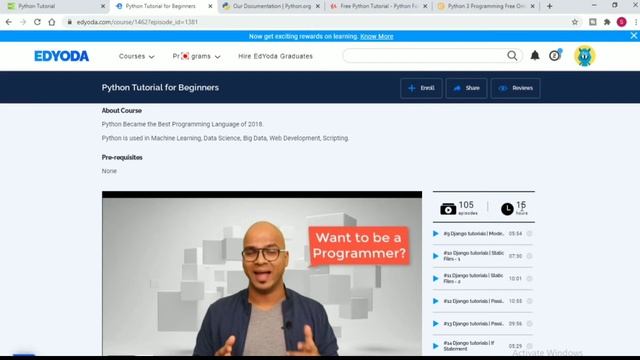Switch to the Our Documentation Python.org tab
Screen dimensions: 640x360
pos(271,6)
